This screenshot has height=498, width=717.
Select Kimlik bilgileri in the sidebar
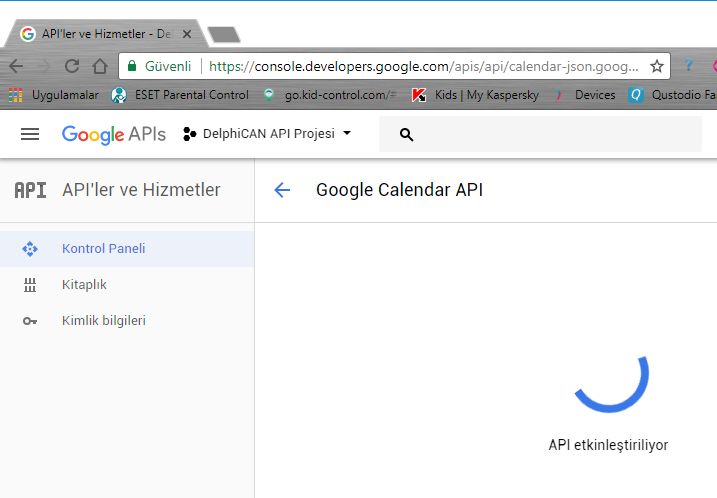(x=127, y=321)
